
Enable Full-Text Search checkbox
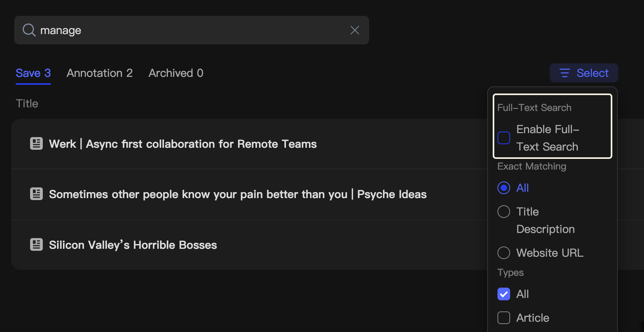pyautogui.click(x=504, y=138)
